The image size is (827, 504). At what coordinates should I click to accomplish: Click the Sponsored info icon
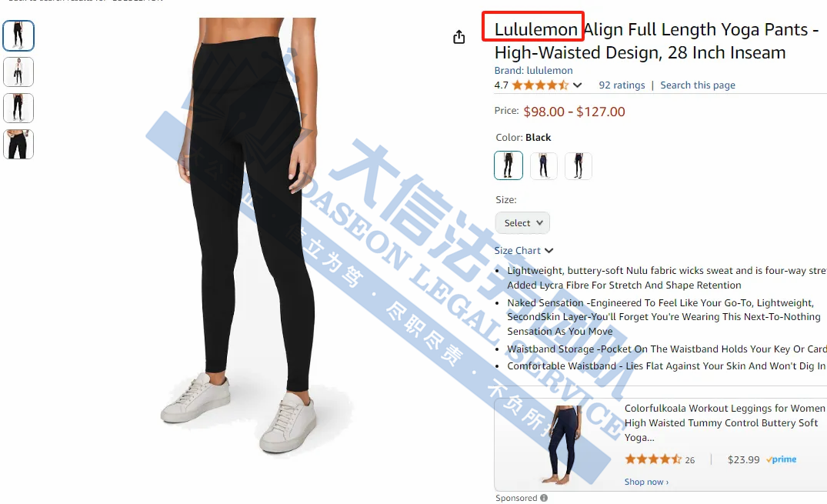click(544, 498)
